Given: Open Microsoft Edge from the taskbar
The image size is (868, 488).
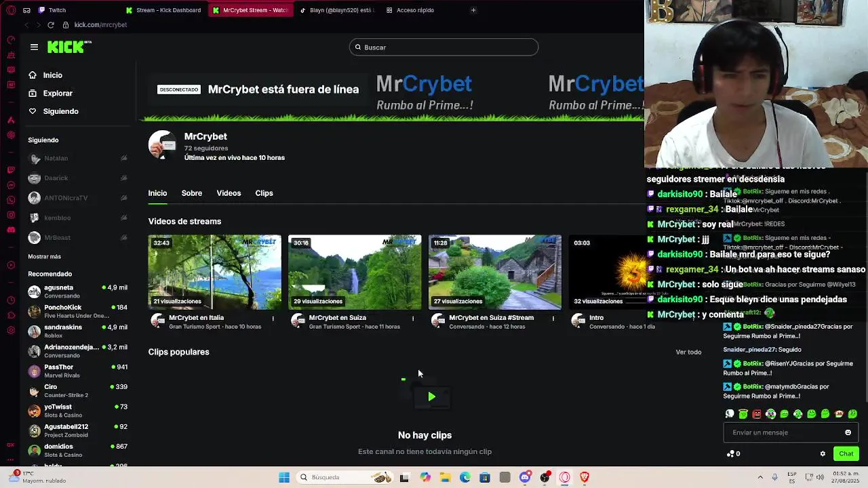Looking at the screenshot, I should (x=465, y=478).
